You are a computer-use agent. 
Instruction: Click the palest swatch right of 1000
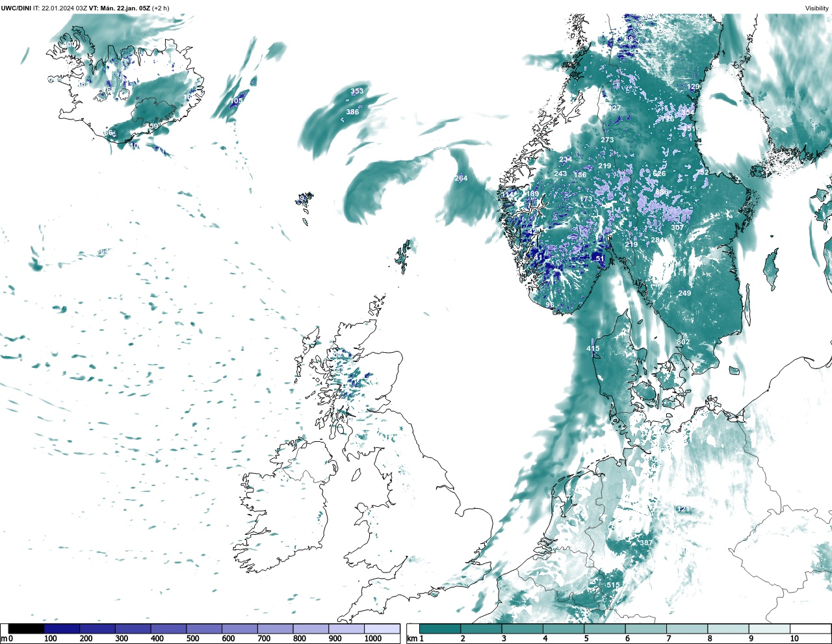tap(382, 628)
